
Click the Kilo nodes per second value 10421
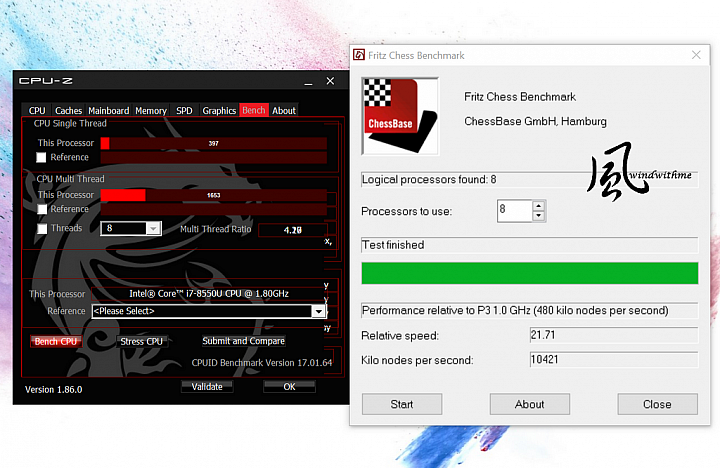point(614,360)
